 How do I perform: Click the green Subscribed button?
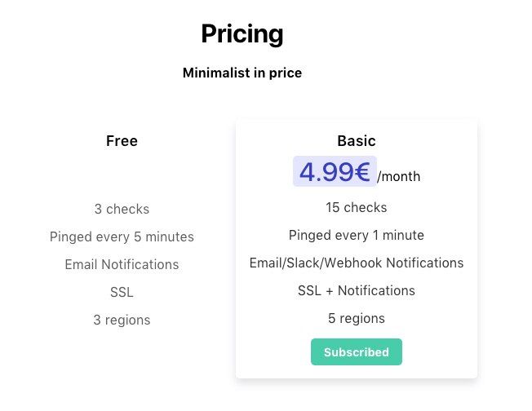pos(356,352)
